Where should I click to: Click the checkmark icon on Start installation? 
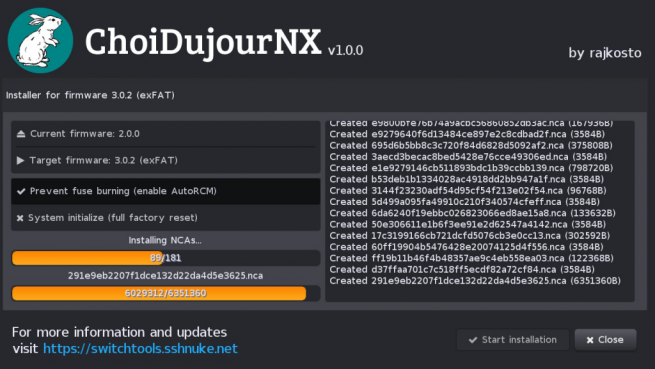click(473, 340)
